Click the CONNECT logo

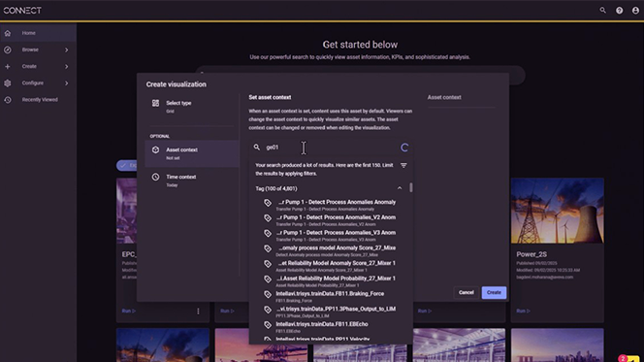tap(22, 11)
